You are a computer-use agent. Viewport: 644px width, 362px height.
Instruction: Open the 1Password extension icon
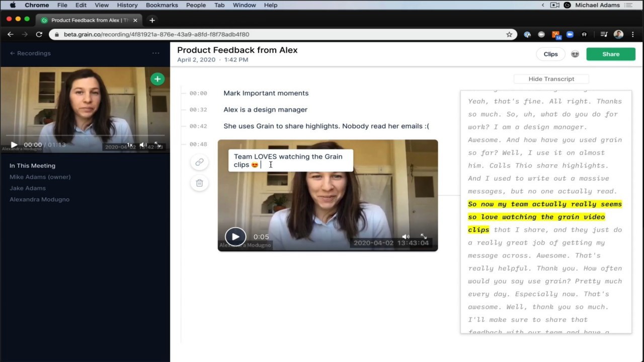pyautogui.click(x=527, y=35)
